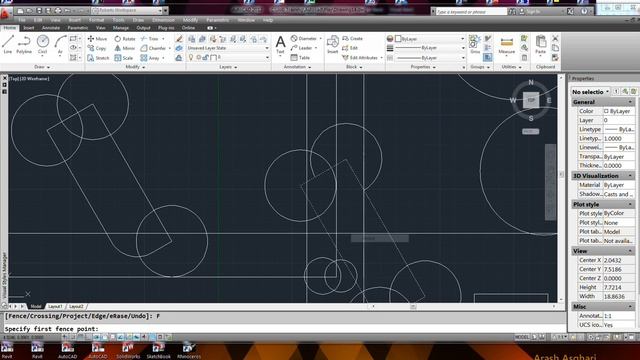Open the Home ribbon tab

[10, 28]
